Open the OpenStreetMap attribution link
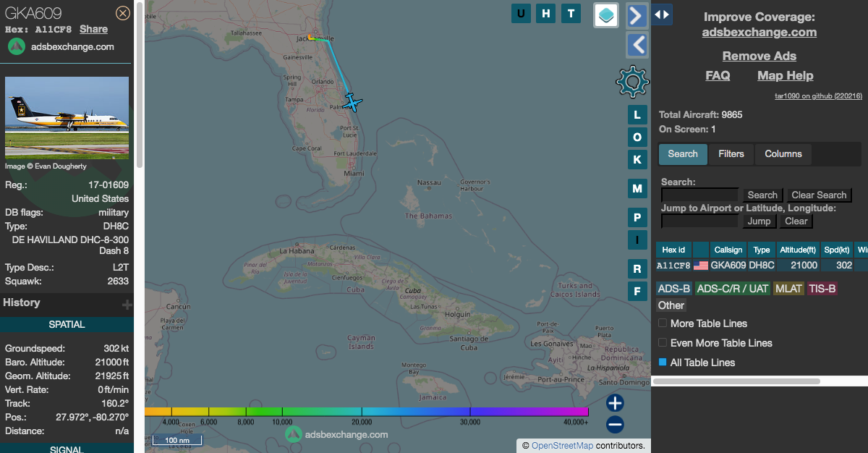 pyautogui.click(x=562, y=446)
